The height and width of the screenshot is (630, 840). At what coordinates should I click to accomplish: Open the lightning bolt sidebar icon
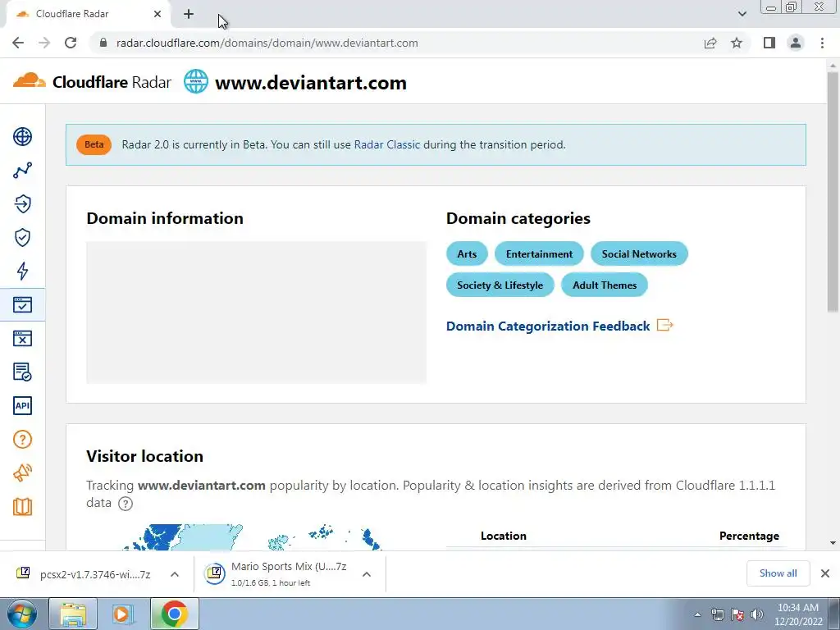point(22,271)
